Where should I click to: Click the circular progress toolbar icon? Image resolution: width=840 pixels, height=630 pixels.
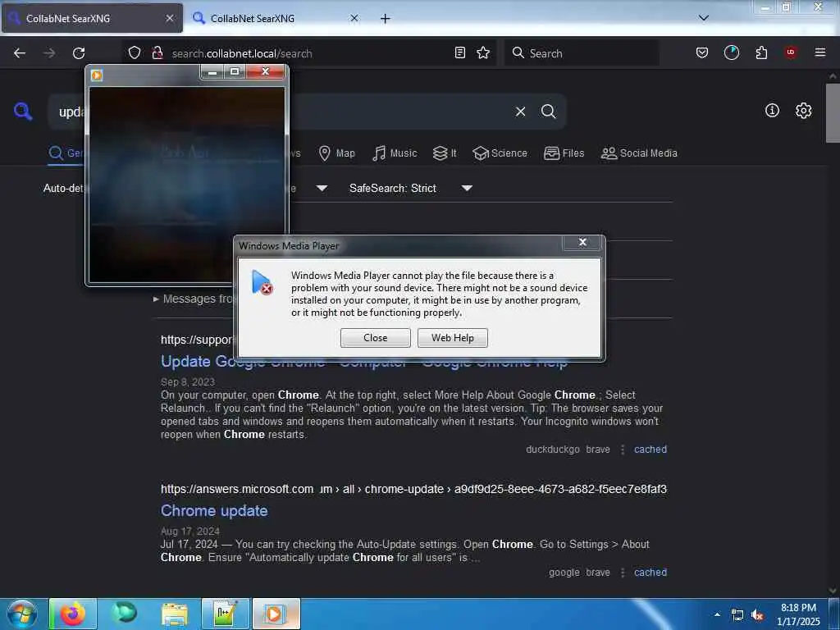(x=731, y=52)
